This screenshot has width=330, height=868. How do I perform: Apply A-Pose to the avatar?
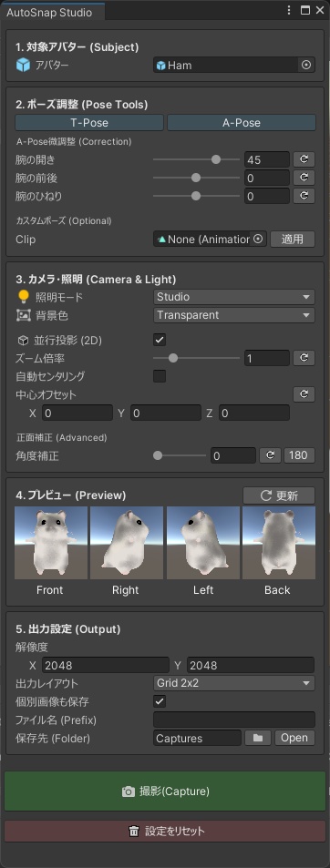point(242,122)
